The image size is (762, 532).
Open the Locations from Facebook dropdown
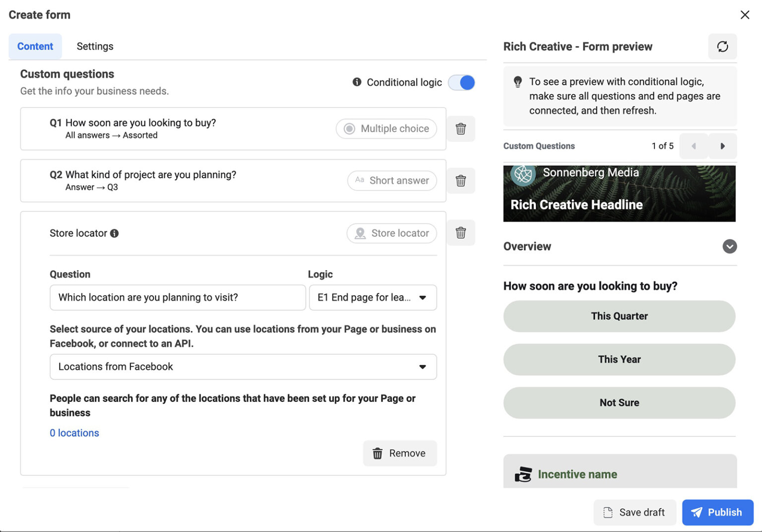243,367
